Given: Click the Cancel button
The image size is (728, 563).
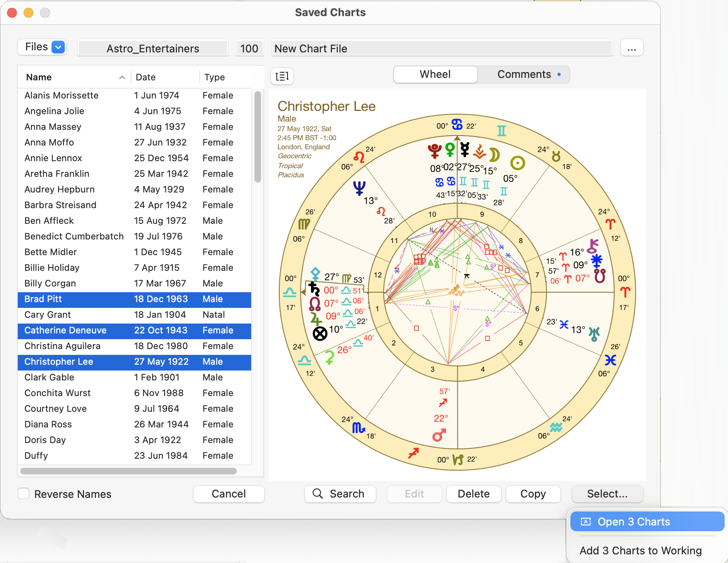Looking at the screenshot, I should pyautogui.click(x=229, y=494).
